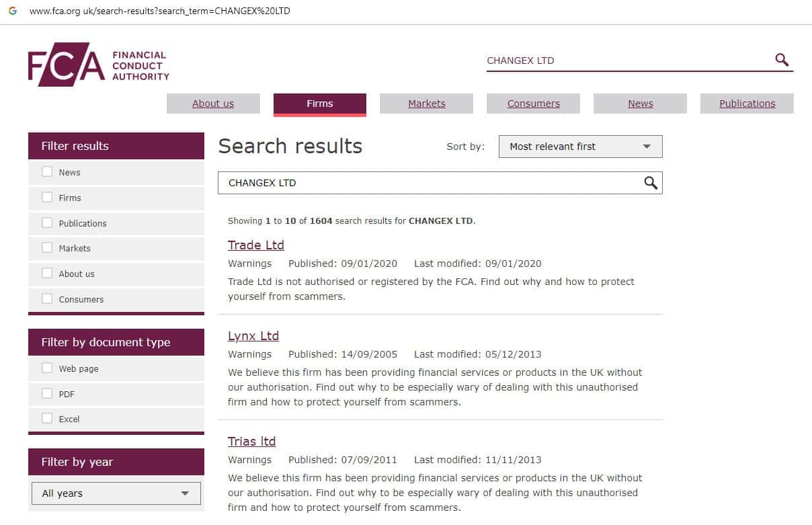
Task: Click the 'Filter results' panel heading
Action: click(x=116, y=146)
